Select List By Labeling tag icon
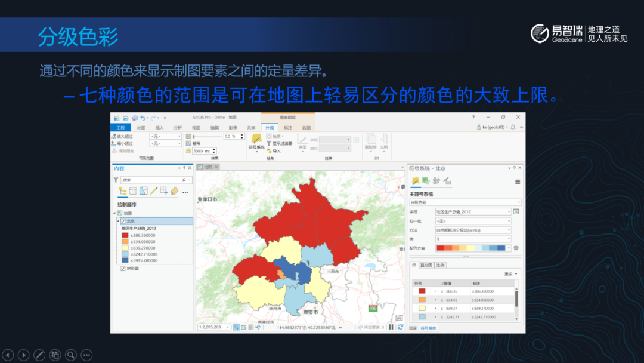This screenshot has height=363, width=644. (175, 190)
